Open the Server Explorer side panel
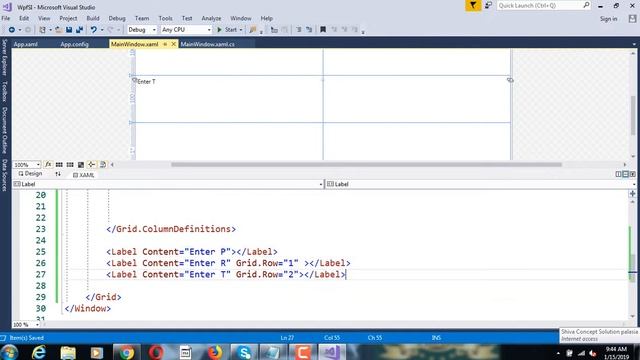 [4, 58]
